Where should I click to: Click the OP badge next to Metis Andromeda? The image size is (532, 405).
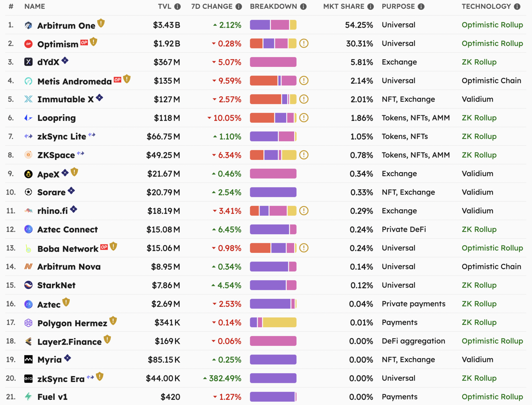coord(117,79)
